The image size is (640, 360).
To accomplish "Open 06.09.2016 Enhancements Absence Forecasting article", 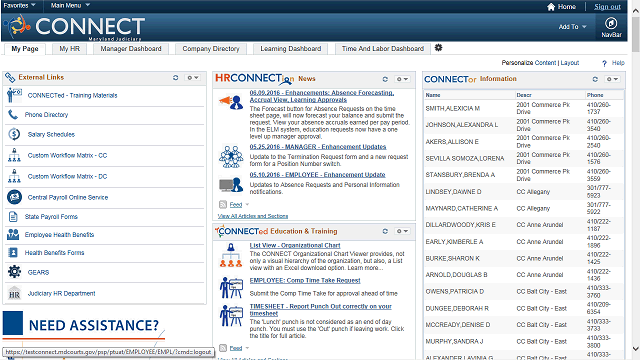I will 322,96.
